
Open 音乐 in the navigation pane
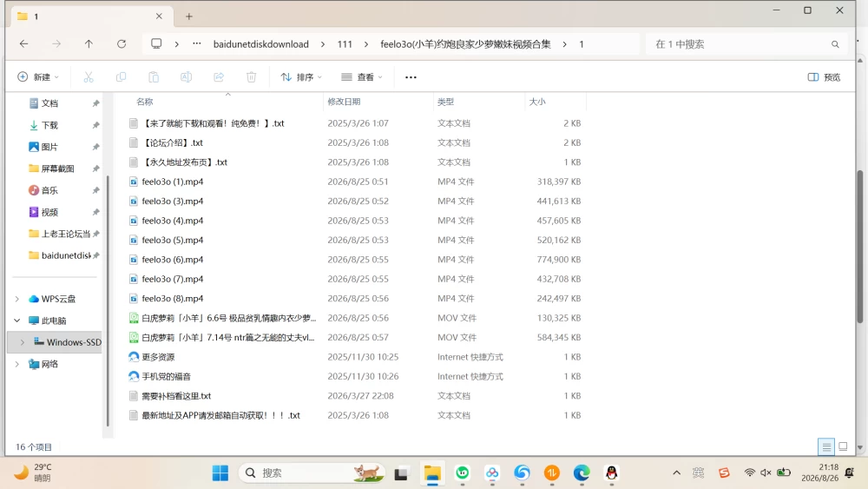tap(49, 190)
